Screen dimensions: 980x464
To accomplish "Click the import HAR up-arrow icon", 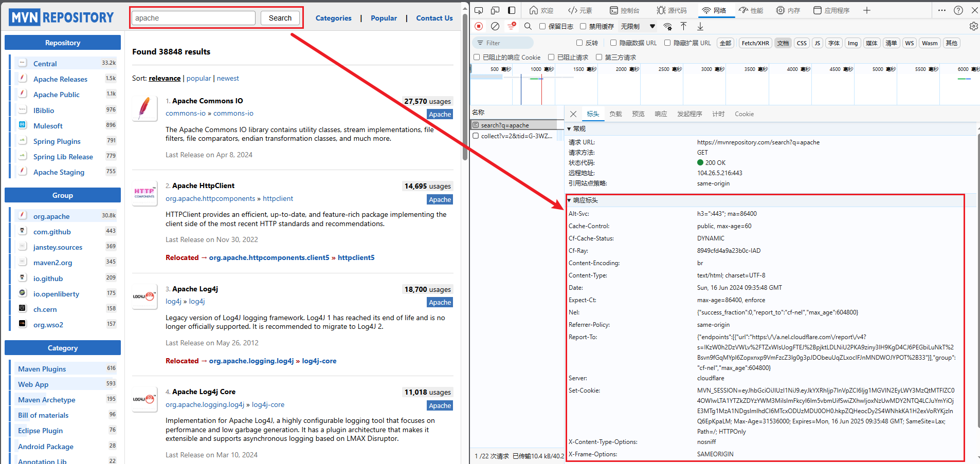I will 683,26.
